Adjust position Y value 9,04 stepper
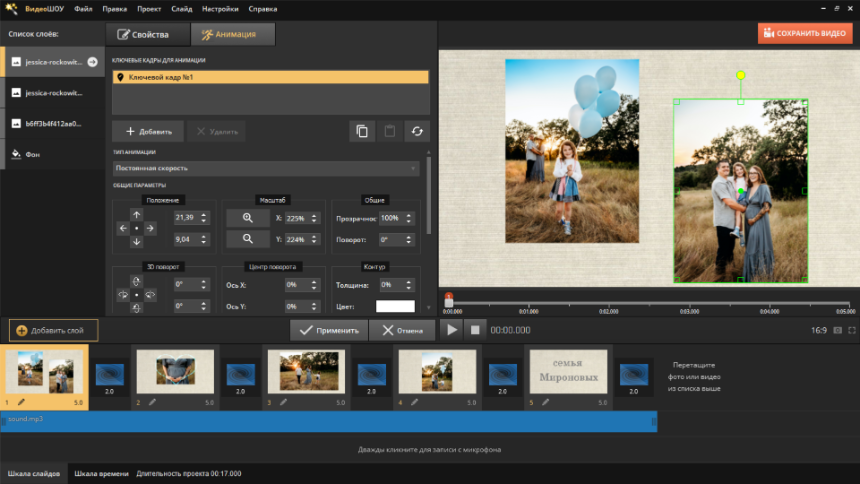Image resolution: width=860 pixels, height=484 pixels. (203, 239)
